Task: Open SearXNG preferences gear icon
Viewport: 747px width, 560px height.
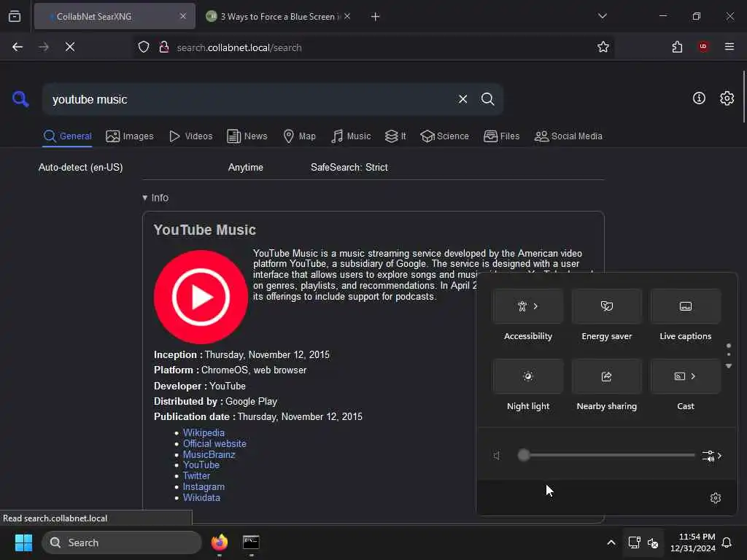Action: click(727, 98)
